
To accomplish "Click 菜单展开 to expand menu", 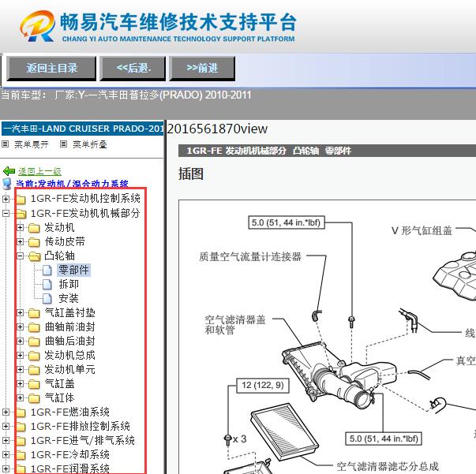I will pos(32,144).
